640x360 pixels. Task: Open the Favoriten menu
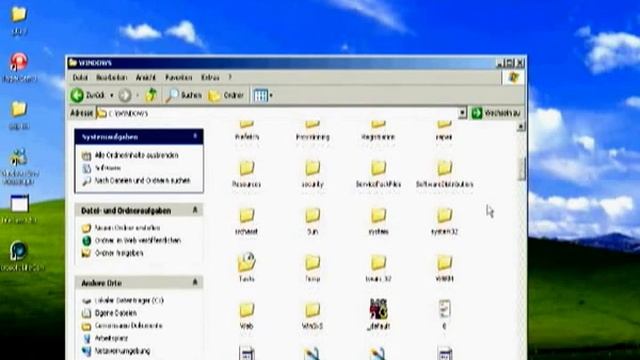[178, 77]
